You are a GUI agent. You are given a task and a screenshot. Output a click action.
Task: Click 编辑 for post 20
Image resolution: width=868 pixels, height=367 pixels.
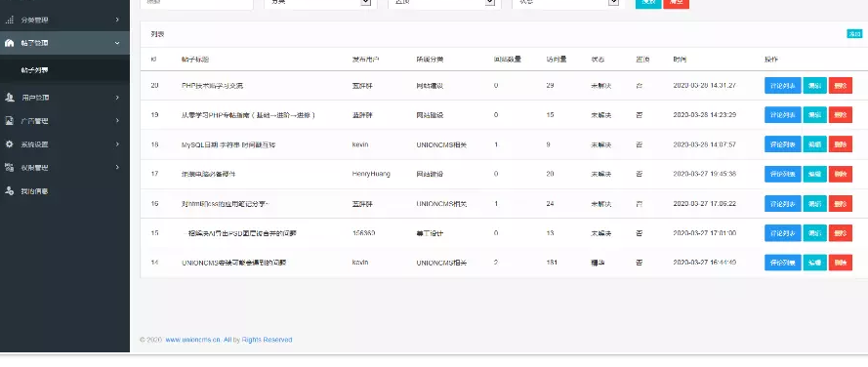tap(814, 85)
